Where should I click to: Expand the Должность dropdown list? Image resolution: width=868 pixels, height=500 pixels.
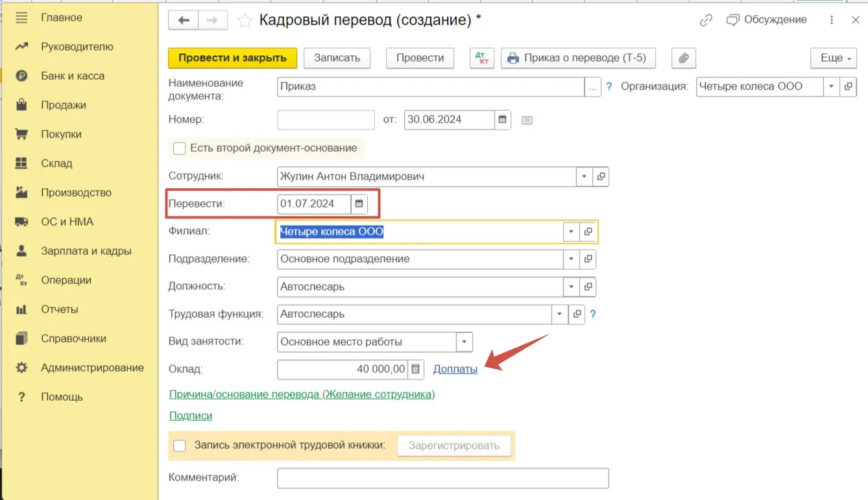[x=571, y=287]
